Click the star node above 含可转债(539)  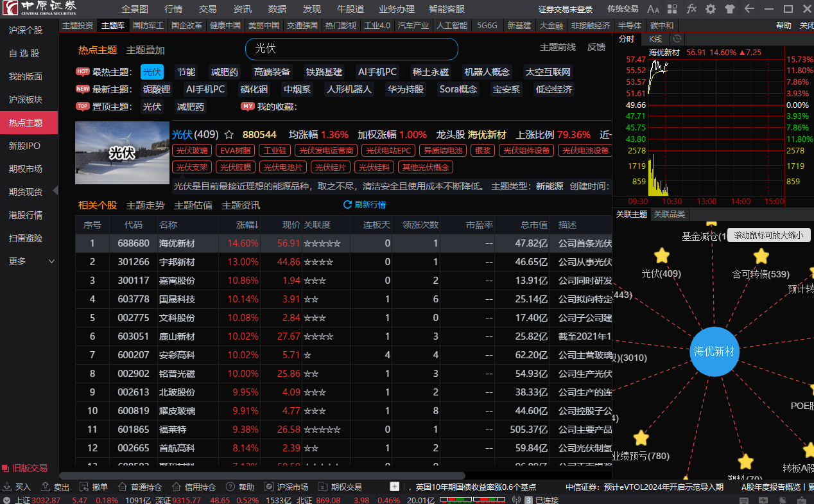[761, 256]
